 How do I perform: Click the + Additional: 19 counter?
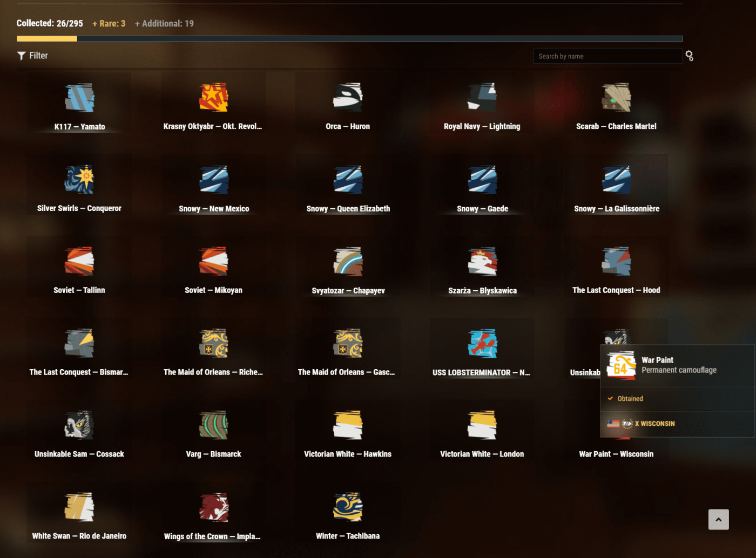(x=164, y=24)
